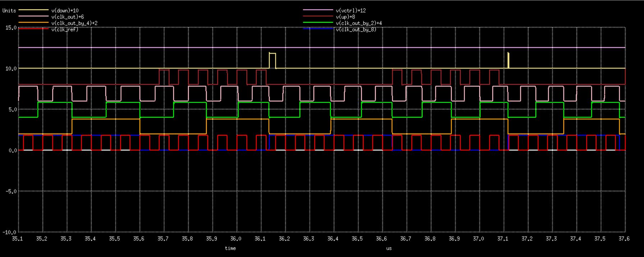Screen dimensions: 644x257
Task: Click the 5.0 y-axis label
Action: point(13,109)
